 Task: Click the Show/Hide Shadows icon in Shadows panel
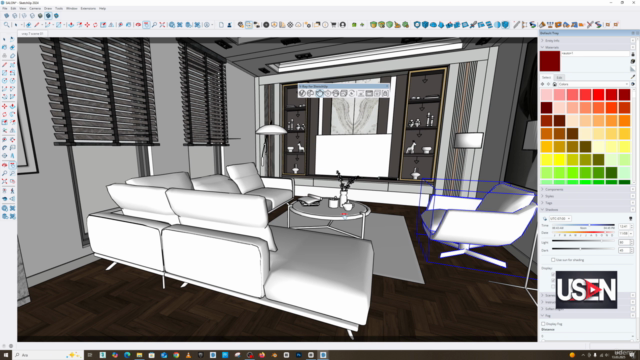(x=545, y=219)
